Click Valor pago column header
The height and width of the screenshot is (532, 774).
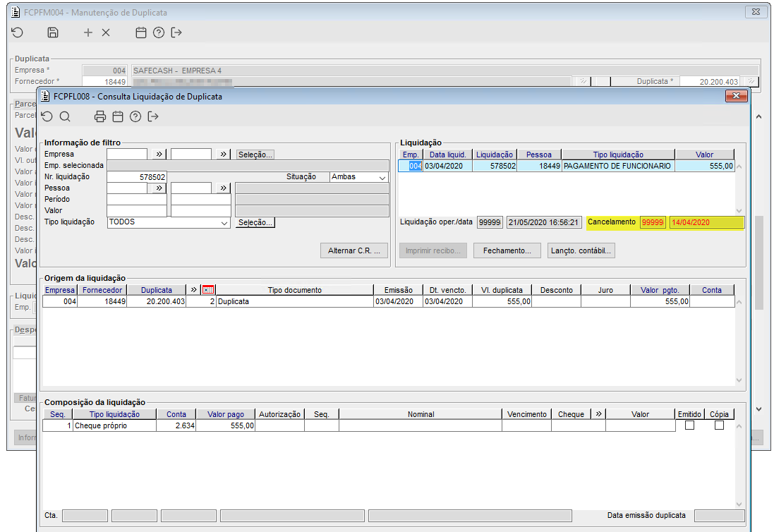click(226, 415)
